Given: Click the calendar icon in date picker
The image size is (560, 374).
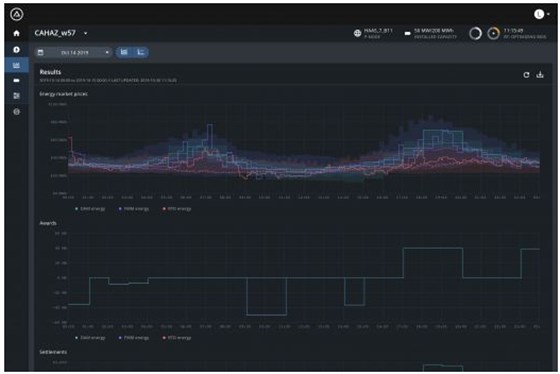Looking at the screenshot, I should click(41, 53).
